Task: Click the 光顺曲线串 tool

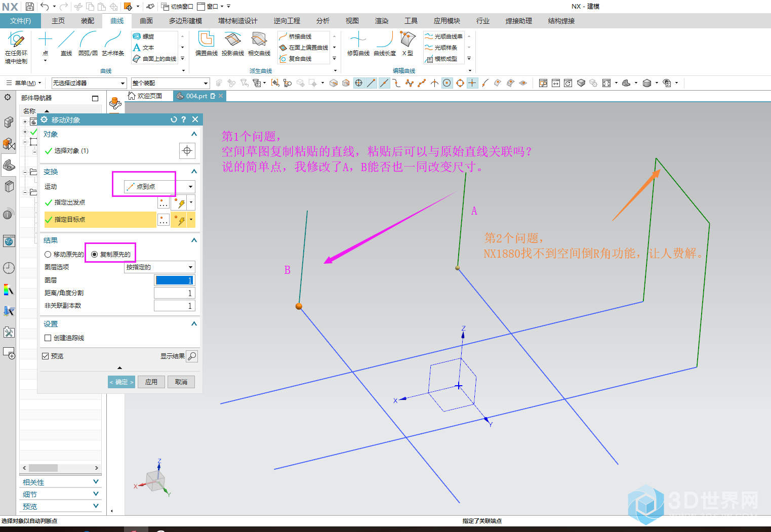Action: pyautogui.click(x=443, y=36)
